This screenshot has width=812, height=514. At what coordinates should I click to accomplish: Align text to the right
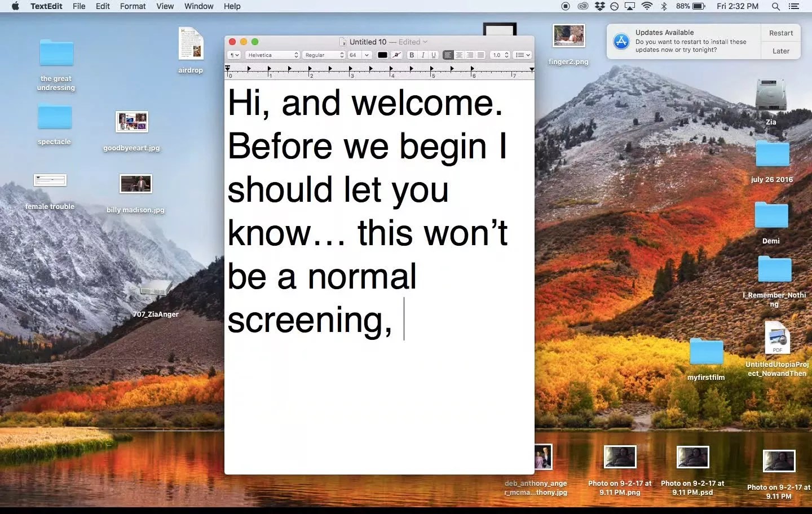[x=470, y=55]
